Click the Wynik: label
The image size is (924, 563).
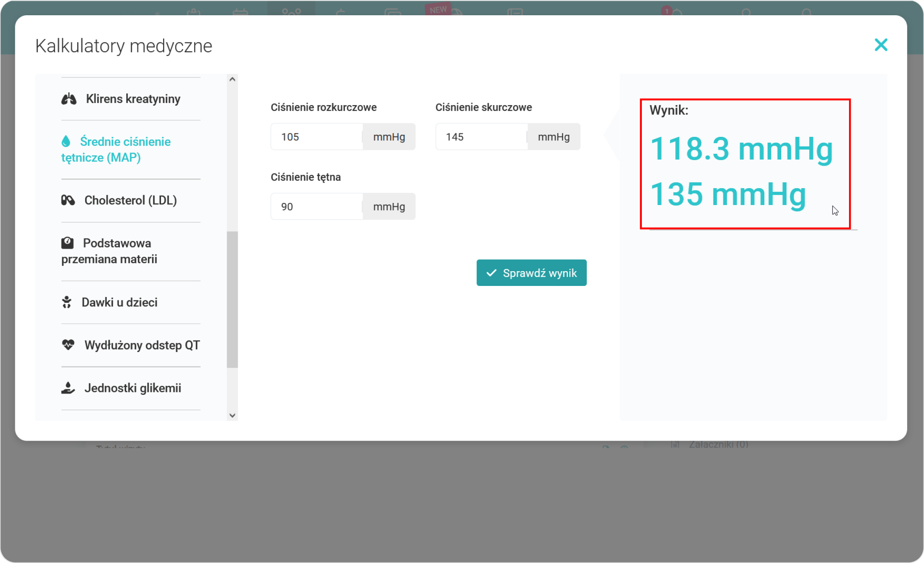pos(669,110)
